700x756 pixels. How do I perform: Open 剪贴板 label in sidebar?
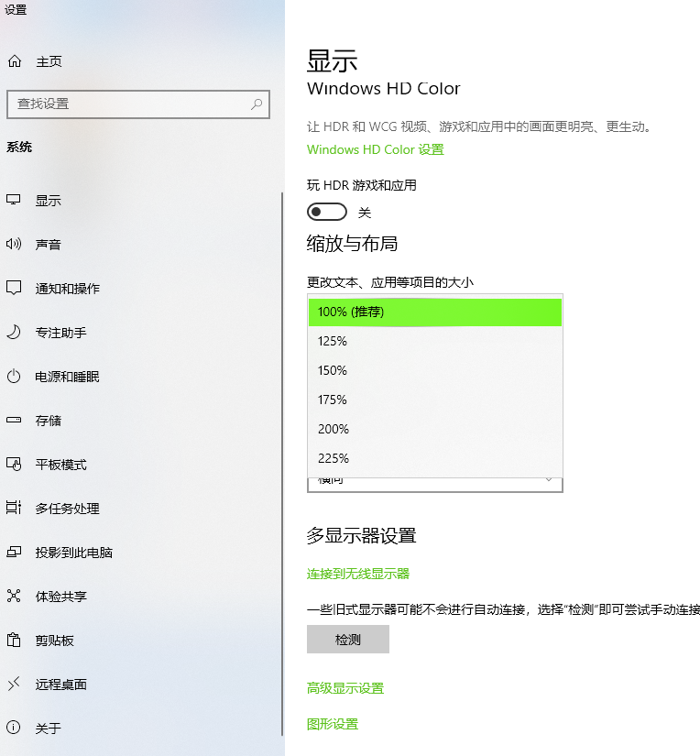click(54, 641)
